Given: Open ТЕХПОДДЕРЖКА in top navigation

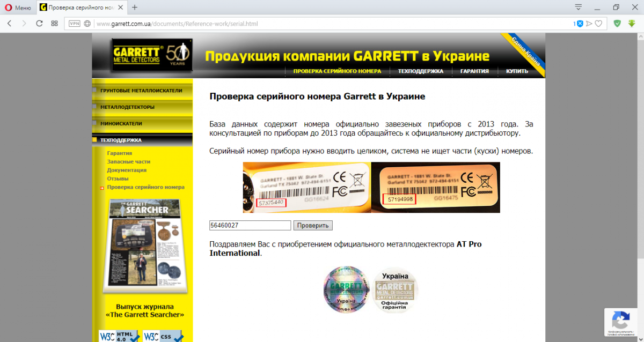Looking at the screenshot, I should [421, 71].
